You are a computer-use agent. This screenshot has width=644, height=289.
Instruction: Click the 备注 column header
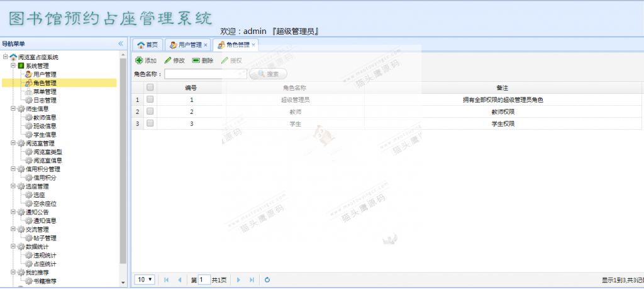coord(502,88)
